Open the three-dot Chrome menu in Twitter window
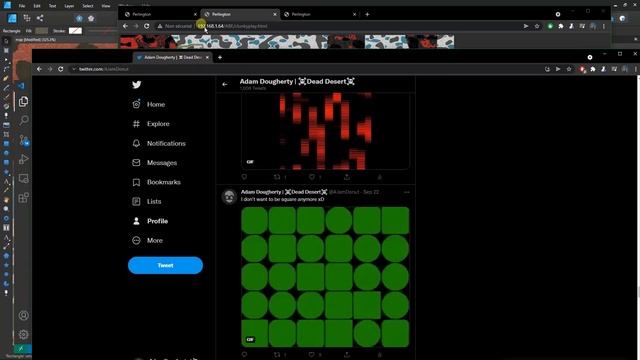Viewport: 640px width, 360px height. click(636, 69)
